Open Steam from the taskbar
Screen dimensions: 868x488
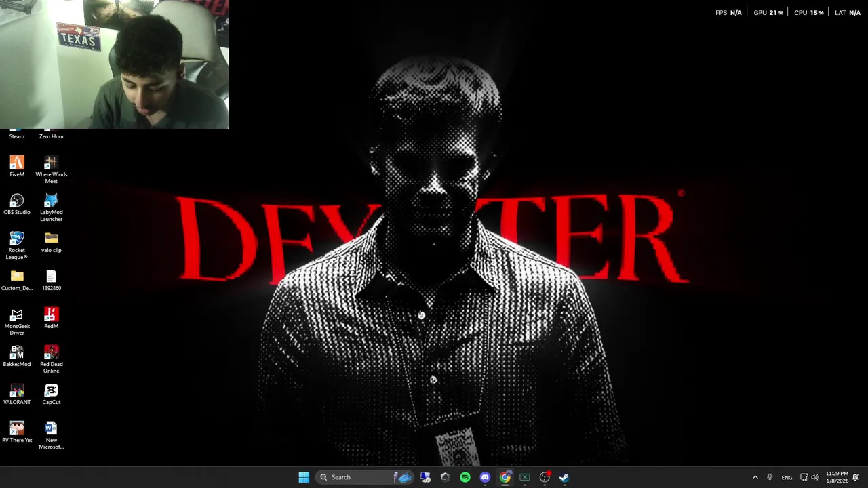pyautogui.click(x=564, y=477)
